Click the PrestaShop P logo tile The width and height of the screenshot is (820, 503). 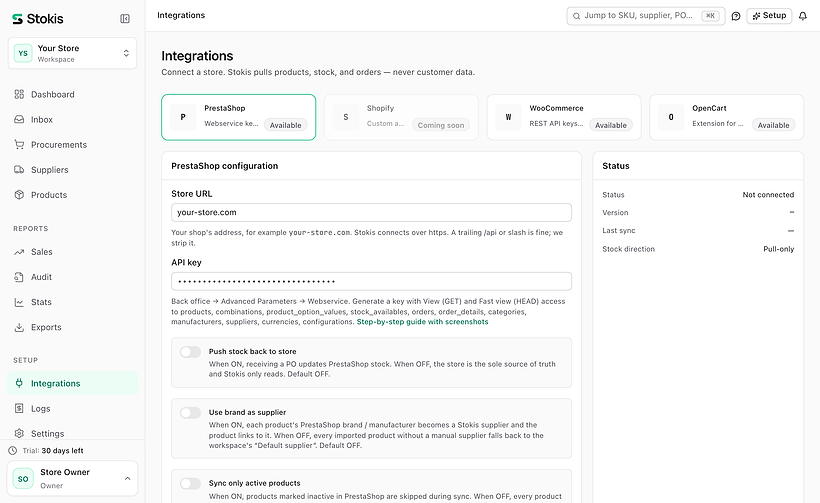point(183,117)
